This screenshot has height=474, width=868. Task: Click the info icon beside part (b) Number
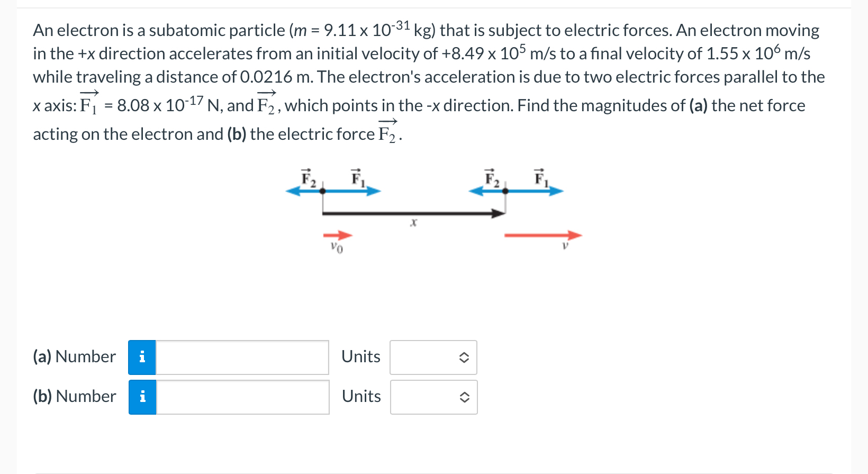pyautogui.click(x=142, y=397)
